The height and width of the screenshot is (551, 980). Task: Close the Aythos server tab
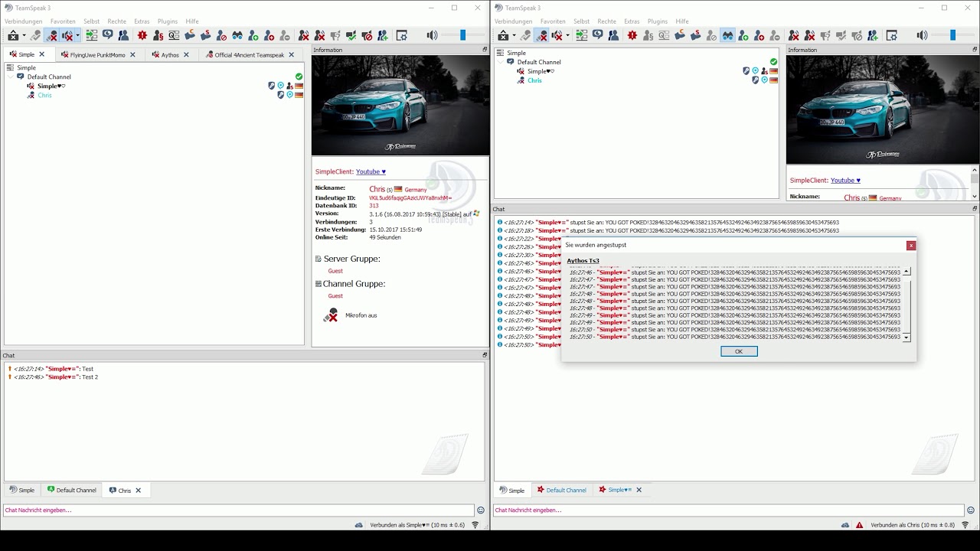click(x=186, y=55)
